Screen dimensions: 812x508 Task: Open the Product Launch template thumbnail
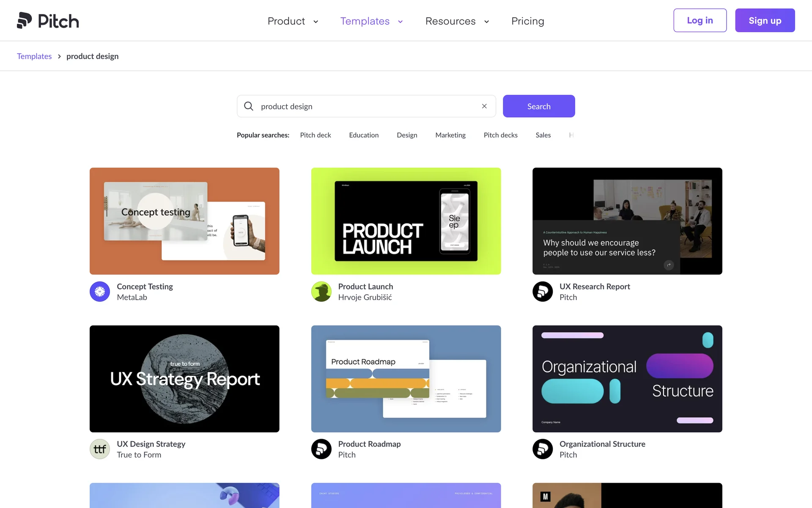406,221
